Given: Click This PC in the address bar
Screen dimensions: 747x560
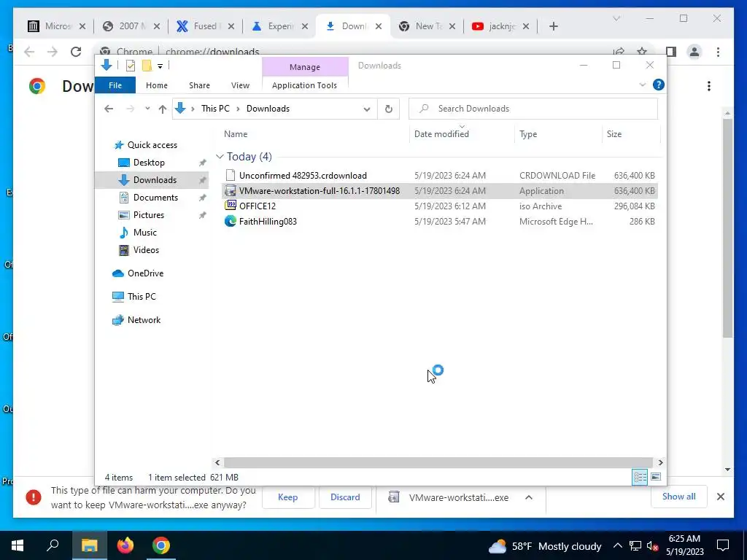Looking at the screenshot, I should [x=215, y=109].
